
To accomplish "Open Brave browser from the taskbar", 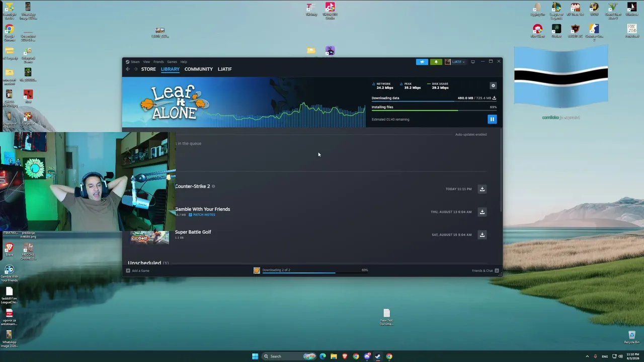I will pos(345,356).
